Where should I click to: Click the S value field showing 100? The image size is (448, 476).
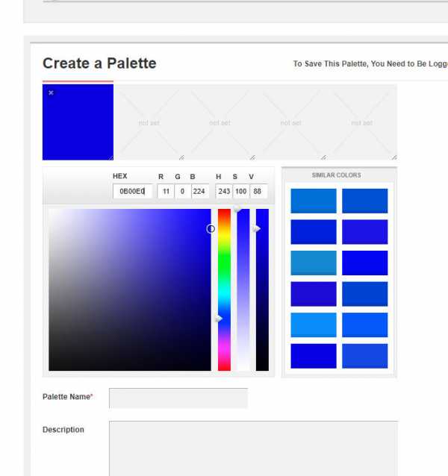[x=241, y=191]
